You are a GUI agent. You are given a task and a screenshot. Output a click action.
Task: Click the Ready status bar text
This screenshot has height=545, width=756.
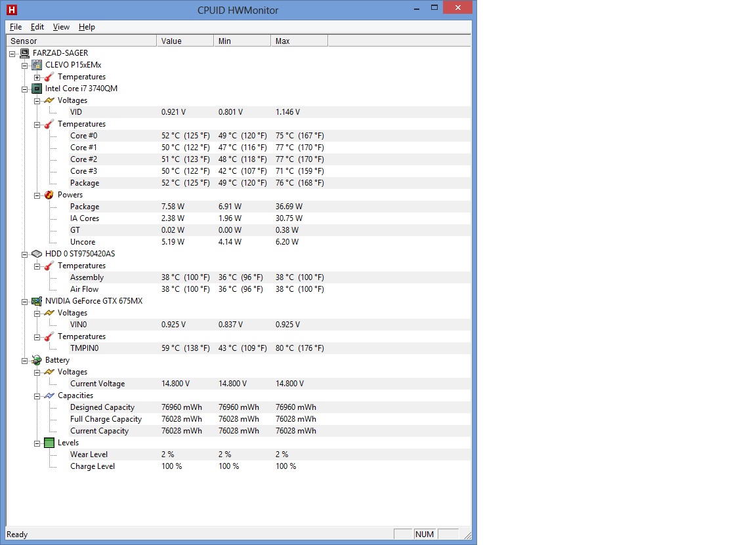17,535
